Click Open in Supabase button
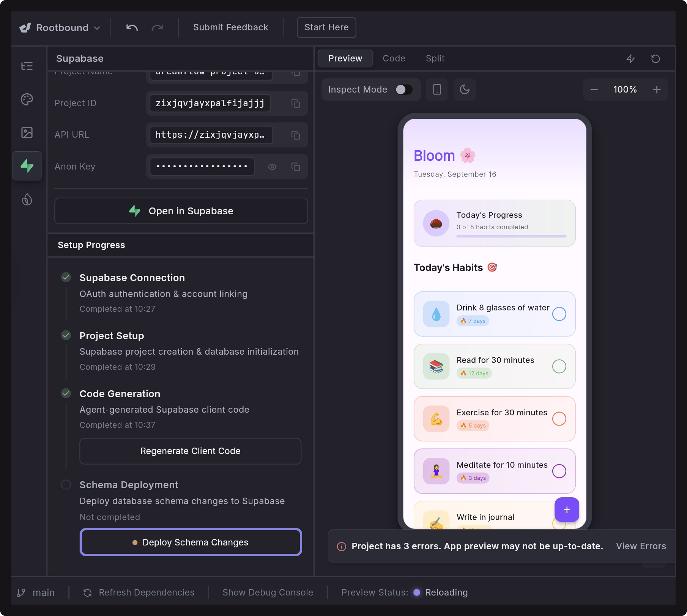The height and width of the screenshot is (616, 687). coord(181,211)
